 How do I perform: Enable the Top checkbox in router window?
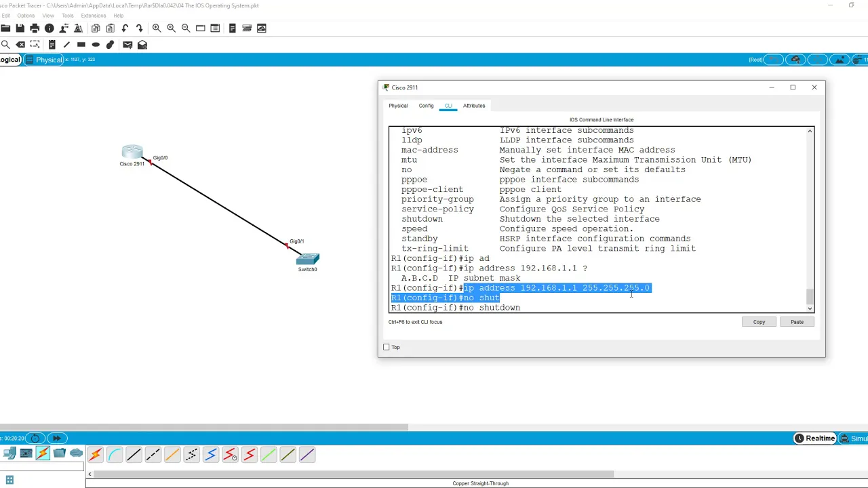click(387, 347)
